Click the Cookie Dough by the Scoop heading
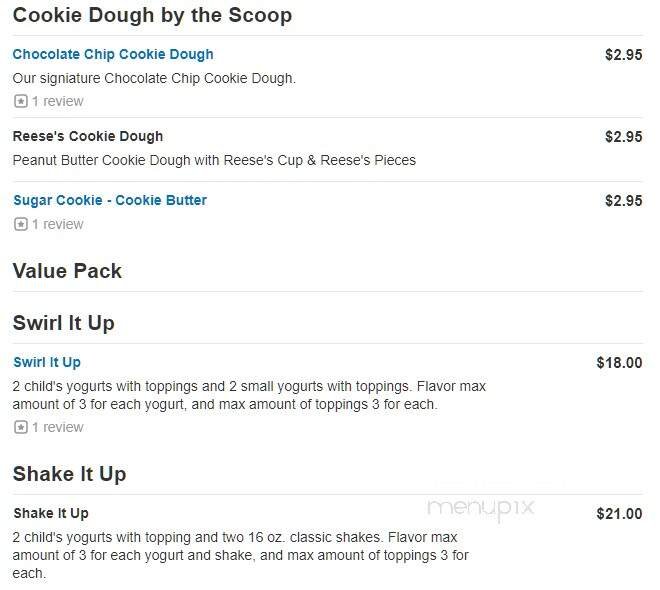Image resolution: width=660 pixels, height=590 pixels. pyautogui.click(x=152, y=15)
